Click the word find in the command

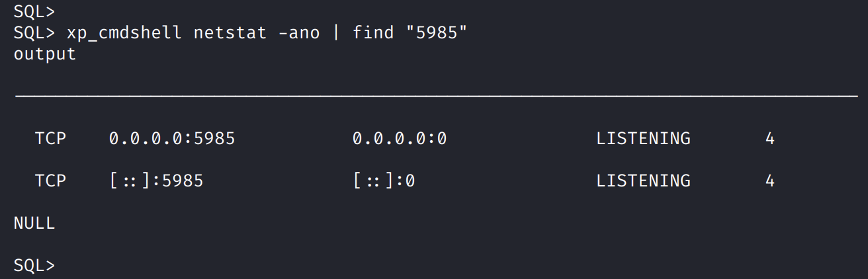pyautogui.click(x=373, y=32)
